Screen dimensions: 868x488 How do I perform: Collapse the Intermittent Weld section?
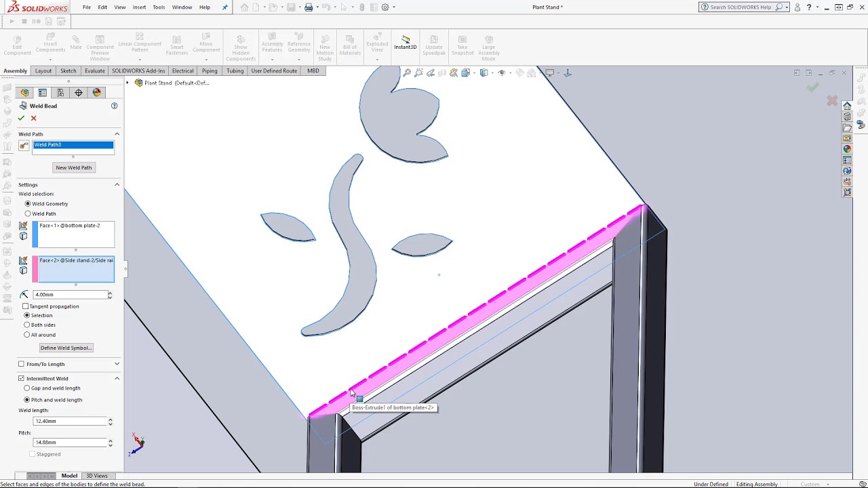pyautogui.click(x=117, y=378)
